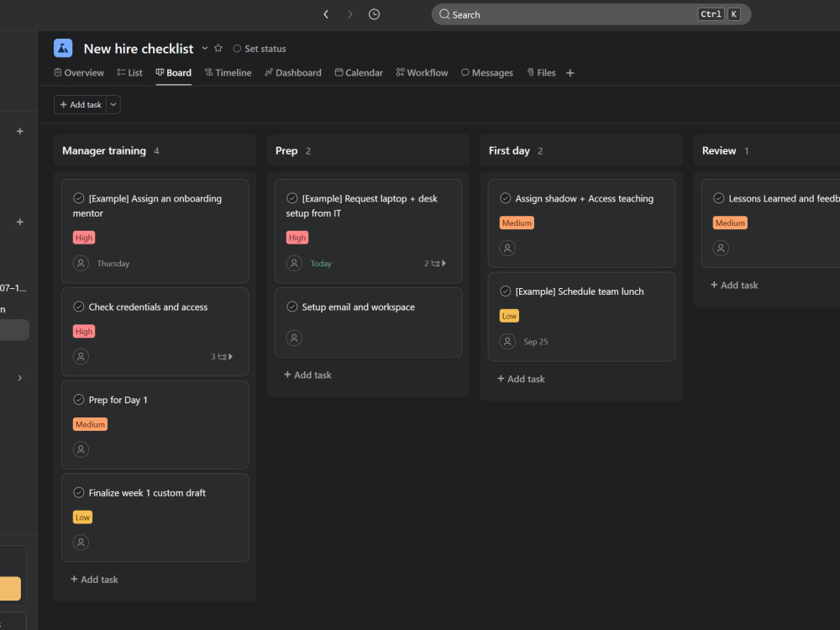Screen dimensions: 840x630
Task: Mark Lessons Learned task complete
Action: (x=718, y=198)
